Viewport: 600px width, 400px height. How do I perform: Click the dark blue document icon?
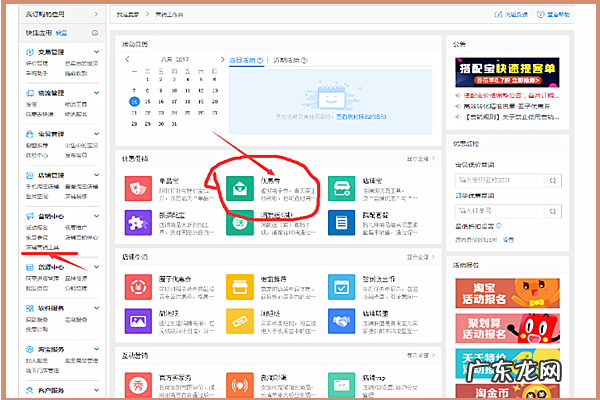(x=341, y=222)
